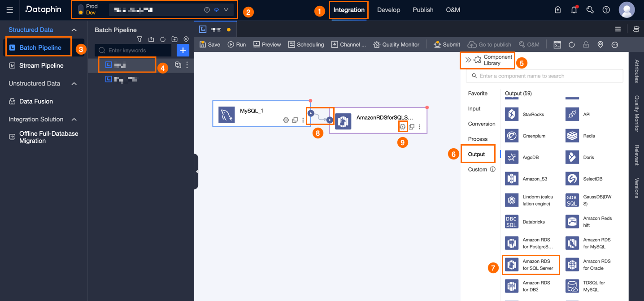
Task: Open the console terminal icon in toolbar
Action: (x=557, y=44)
